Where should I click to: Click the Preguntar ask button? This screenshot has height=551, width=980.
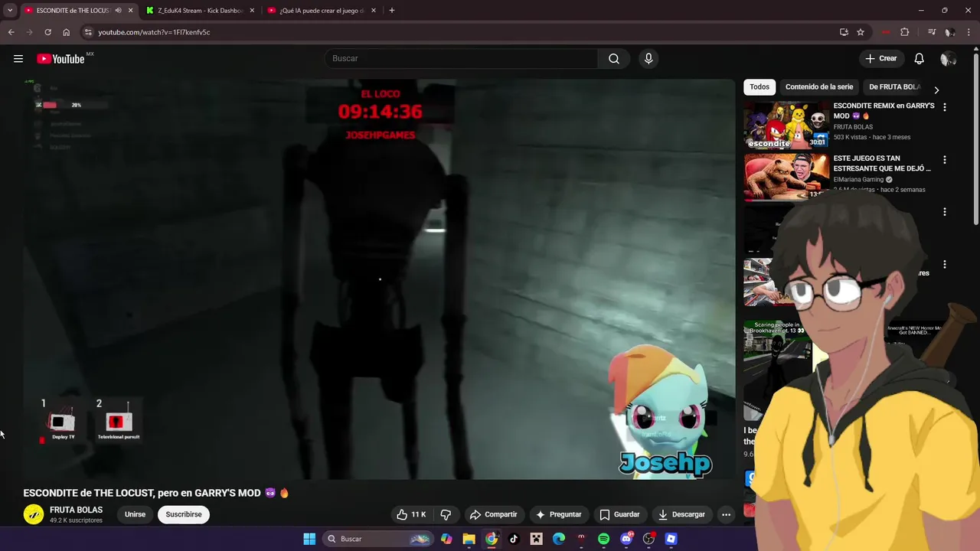(x=559, y=514)
